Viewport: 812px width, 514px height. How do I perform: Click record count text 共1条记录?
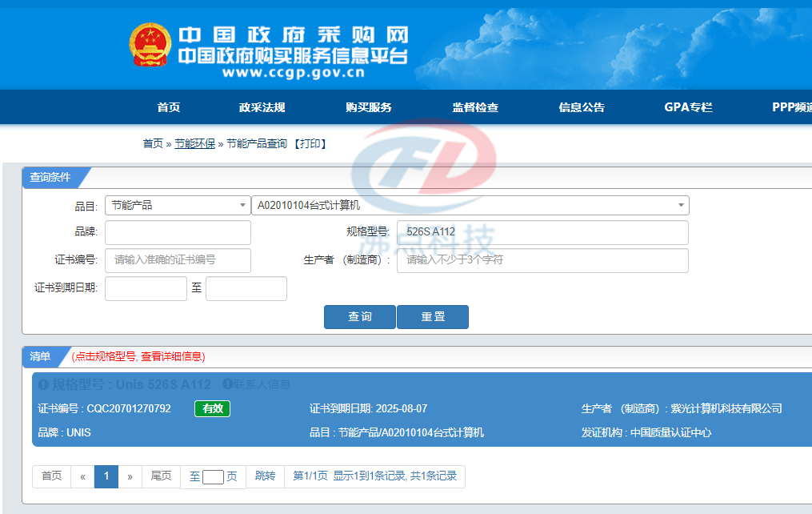434,476
